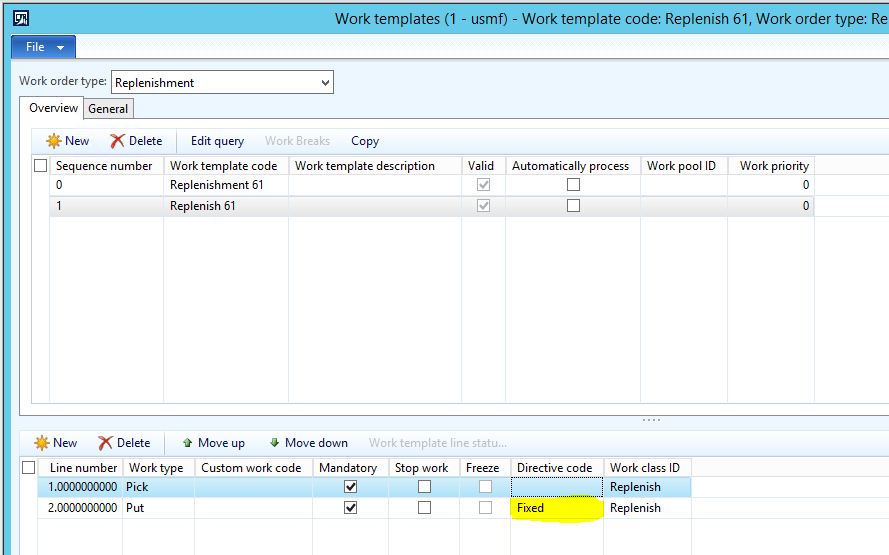Toggle Freeze checkbox on the Put line
This screenshot has width=889, height=555.
pyautogui.click(x=485, y=508)
